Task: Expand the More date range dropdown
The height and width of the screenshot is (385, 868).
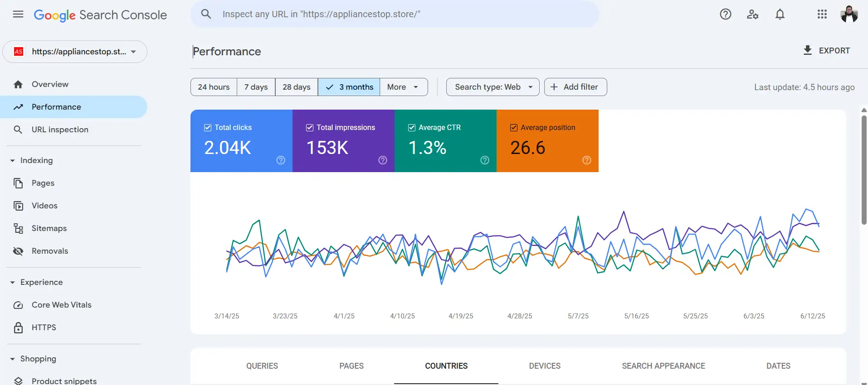Action: (x=403, y=87)
